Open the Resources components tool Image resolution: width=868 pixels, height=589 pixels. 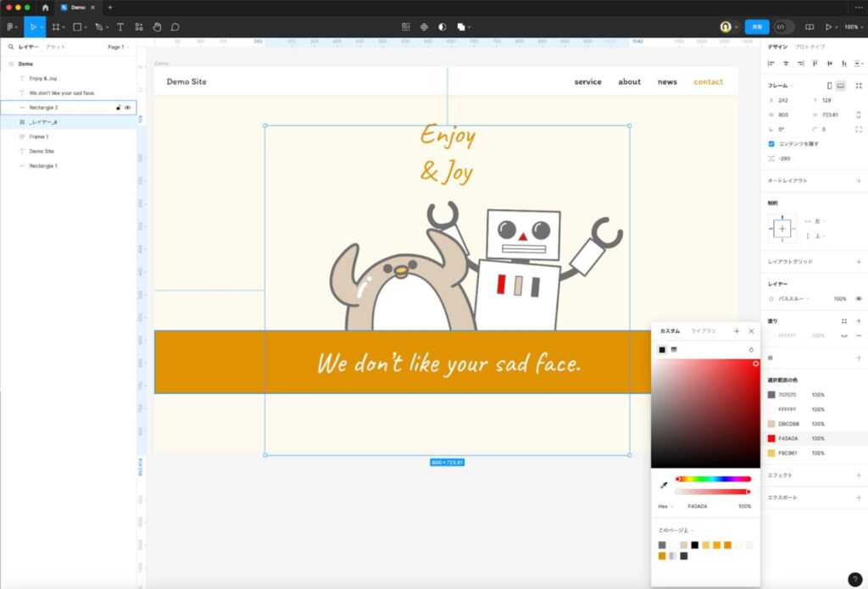tap(139, 26)
